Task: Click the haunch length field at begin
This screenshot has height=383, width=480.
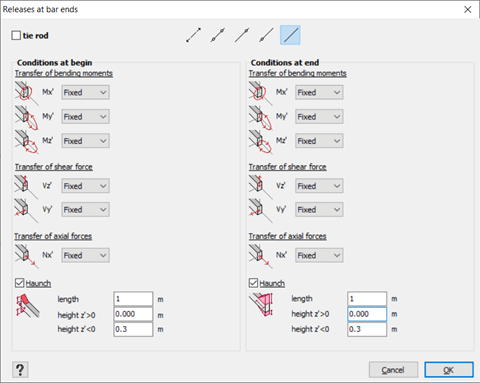Action: [x=133, y=299]
